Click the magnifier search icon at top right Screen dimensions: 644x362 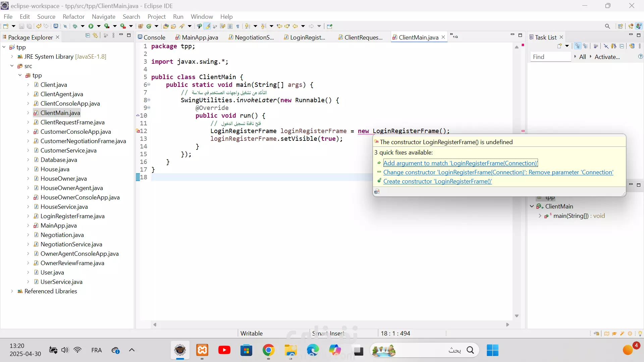607,26
